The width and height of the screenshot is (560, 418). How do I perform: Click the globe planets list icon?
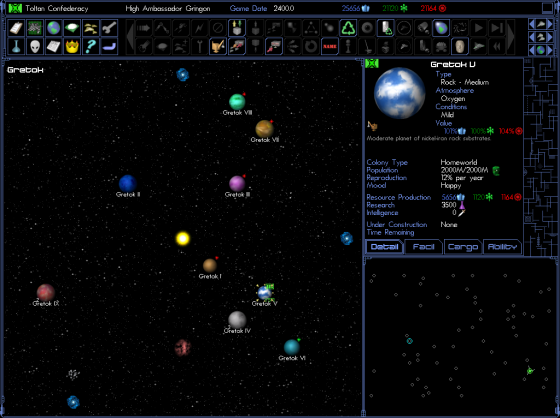(x=53, y=28)
